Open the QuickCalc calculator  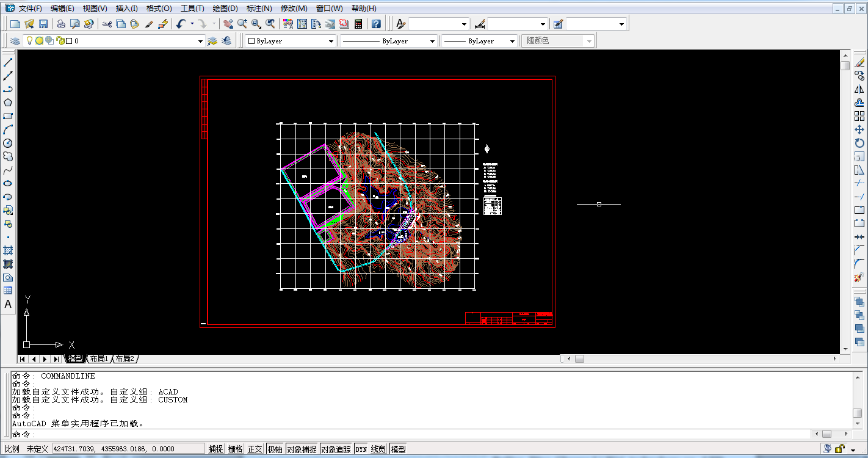click(x=358, y=24)
